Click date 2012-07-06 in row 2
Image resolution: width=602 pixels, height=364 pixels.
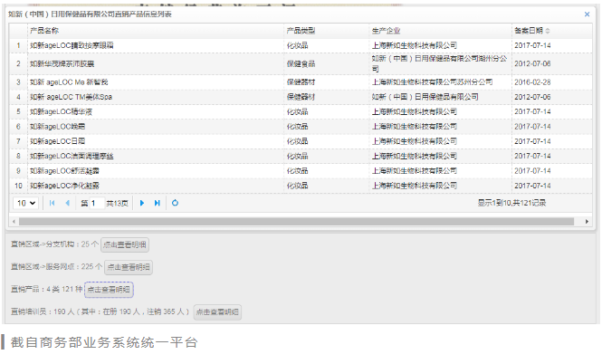tap(532, 63)
